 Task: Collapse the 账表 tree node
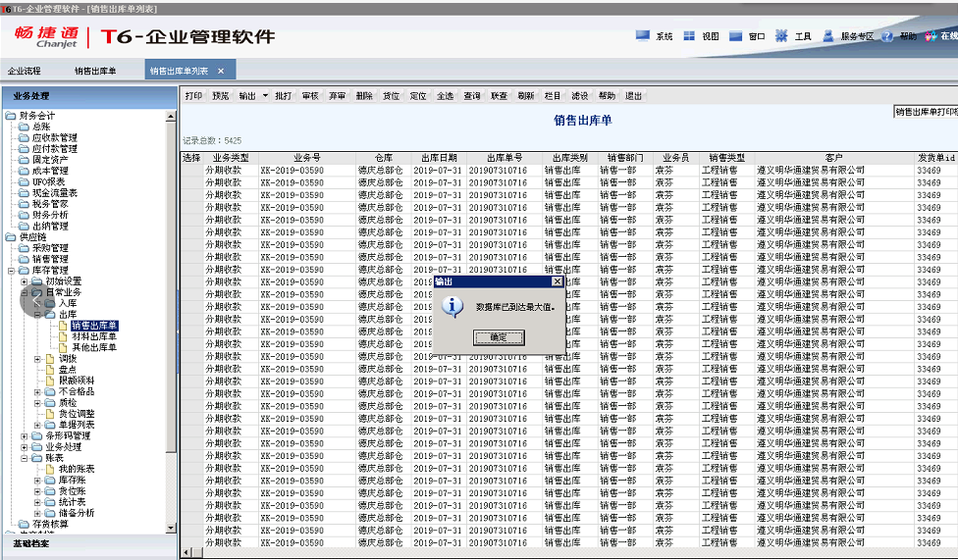click(24, 458)
